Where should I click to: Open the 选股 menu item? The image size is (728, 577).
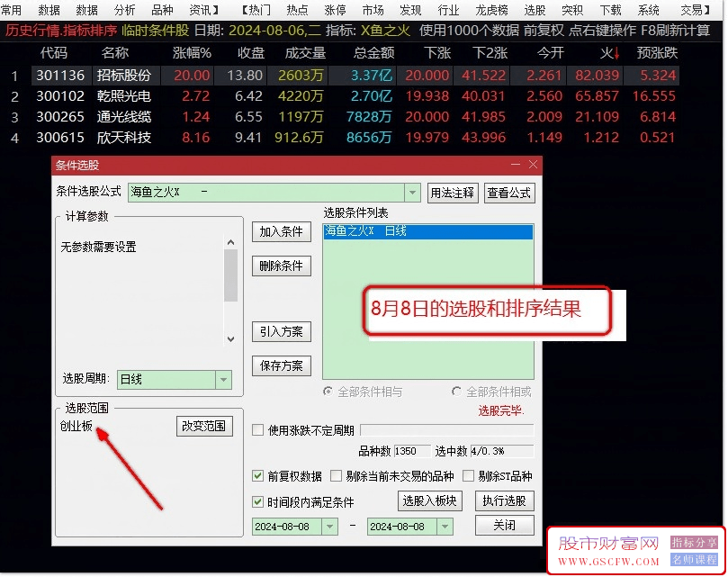[535, 10]
